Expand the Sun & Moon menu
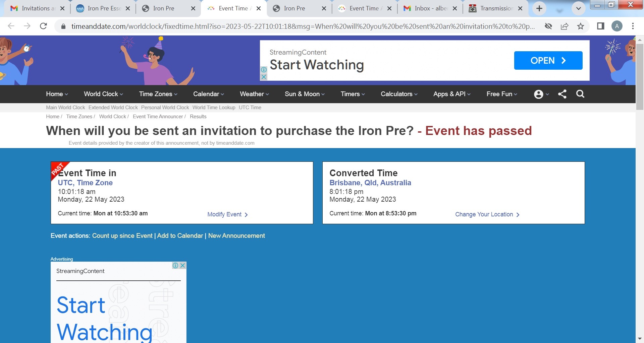 305,94
